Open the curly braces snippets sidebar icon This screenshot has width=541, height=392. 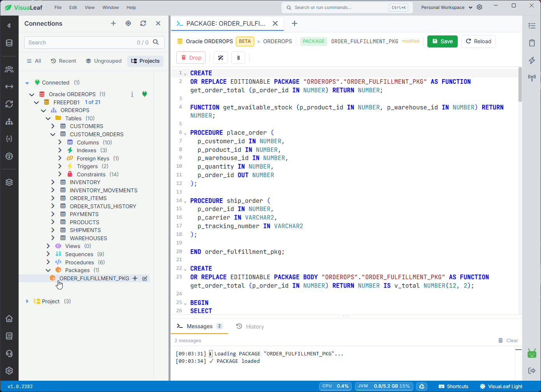point(9,139)
